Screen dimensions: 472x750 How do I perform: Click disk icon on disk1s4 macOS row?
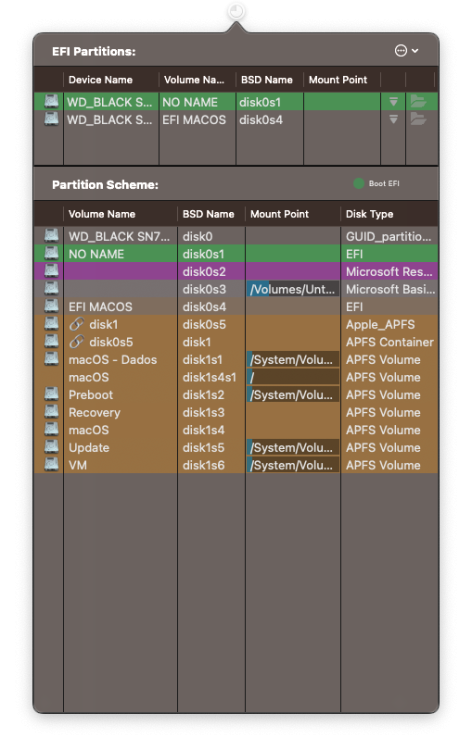[x=51, y=430]
